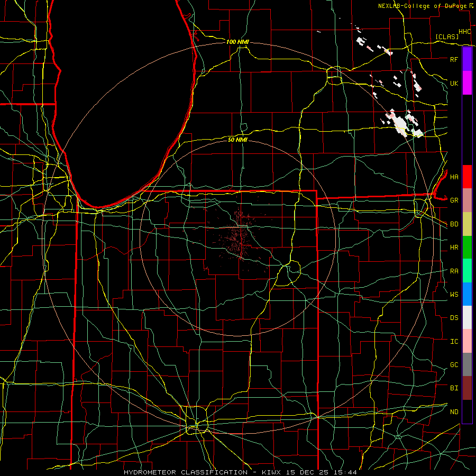Click the 50 NMI range ring label
The height and width of the screenshot is (476, 476).
pos(237,140)
